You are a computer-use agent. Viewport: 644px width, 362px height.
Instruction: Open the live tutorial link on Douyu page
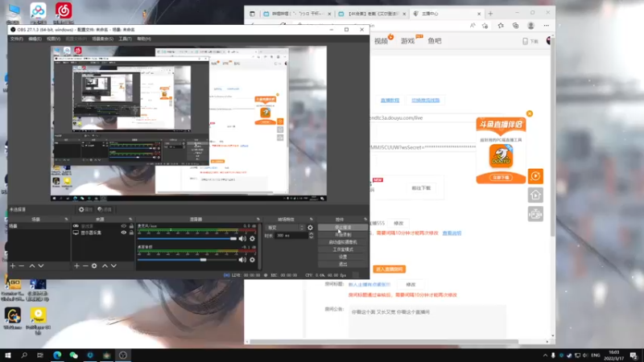tap(390, 100)
